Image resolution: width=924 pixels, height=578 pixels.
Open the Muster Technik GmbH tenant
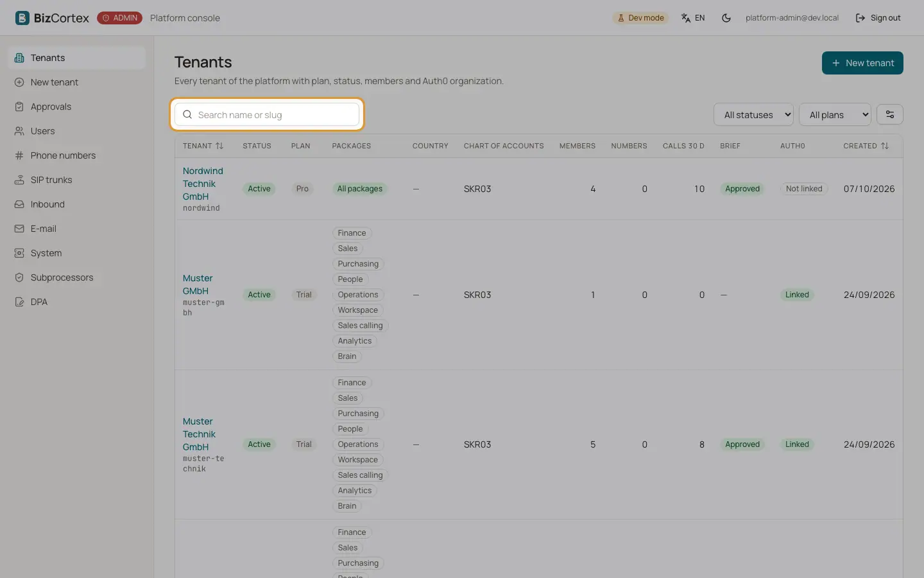click(199, 434)
